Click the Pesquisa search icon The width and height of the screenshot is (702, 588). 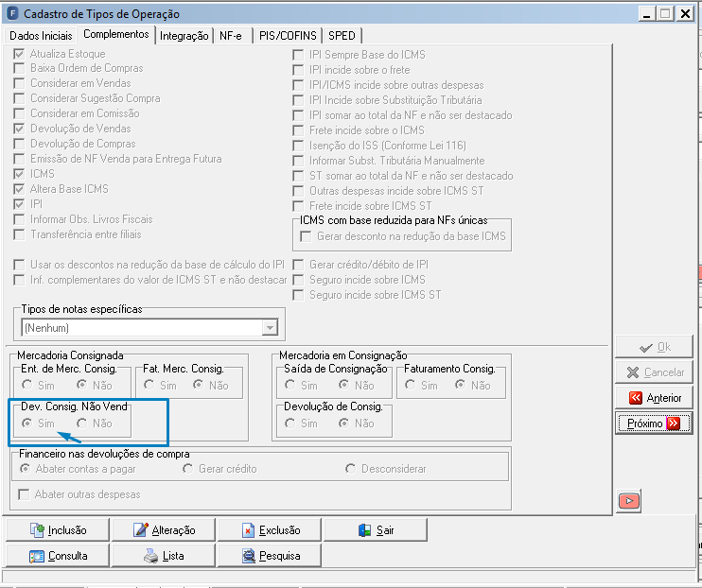click(x=248, y=556)
